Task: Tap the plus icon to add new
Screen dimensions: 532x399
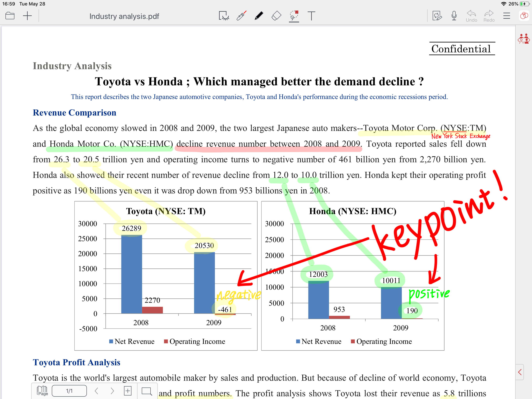Action: [27, 16]
